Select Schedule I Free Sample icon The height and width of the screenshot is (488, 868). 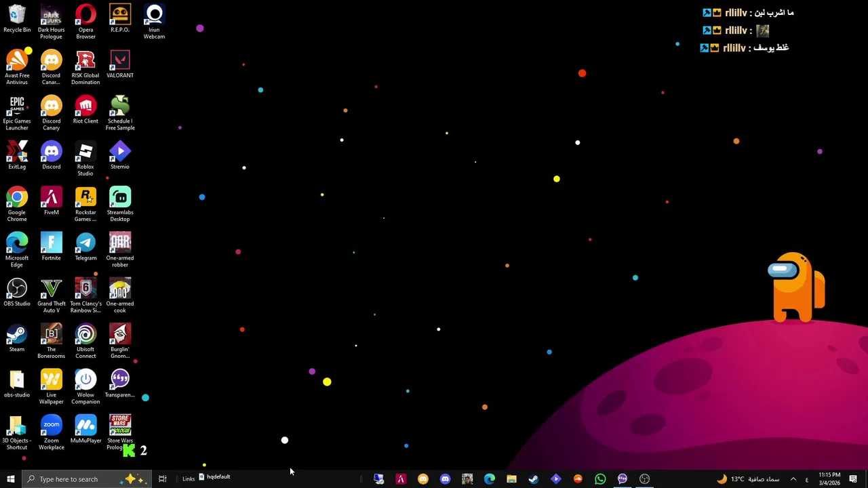coord(120,113)
